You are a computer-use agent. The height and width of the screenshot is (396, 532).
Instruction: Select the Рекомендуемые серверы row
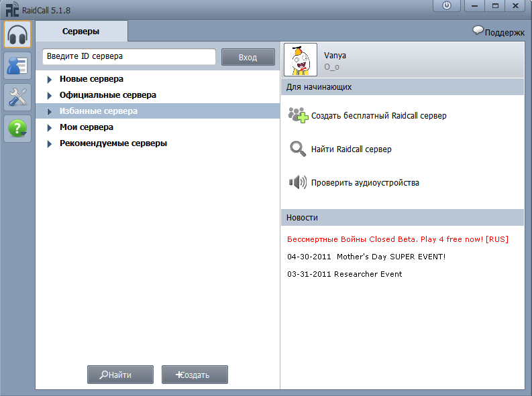tap(158, 143)
